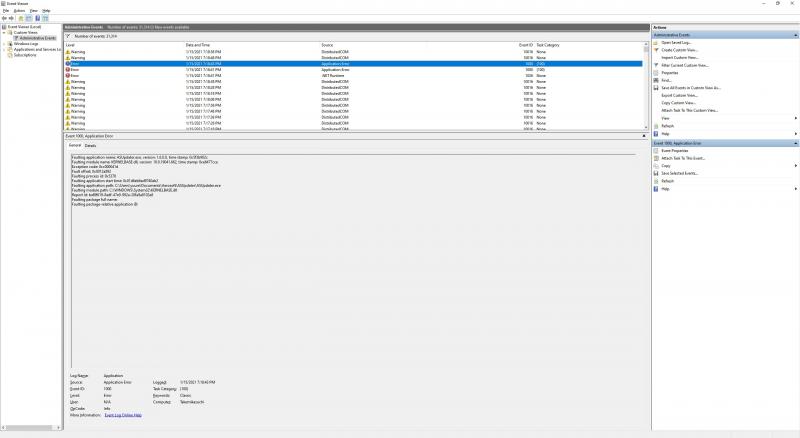
Task: Select Applications and Services Logs node
Action: click(x=37, y=50)
